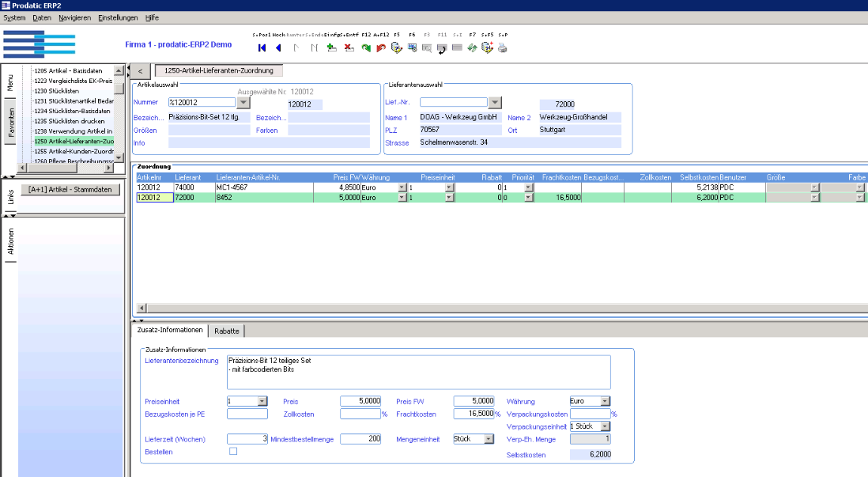Viewport: 868px width, 477px height.
Task: Open the Artikel Nummer dropdown
Action: click(244, 103)
